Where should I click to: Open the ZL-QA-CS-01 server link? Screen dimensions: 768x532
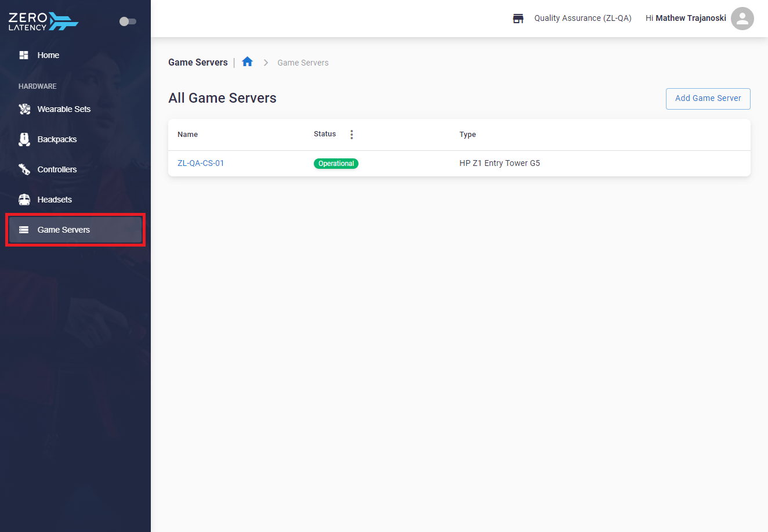[201, 163]
